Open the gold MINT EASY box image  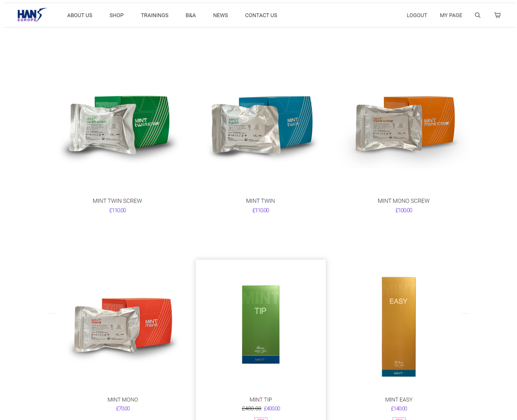(399, 327)
